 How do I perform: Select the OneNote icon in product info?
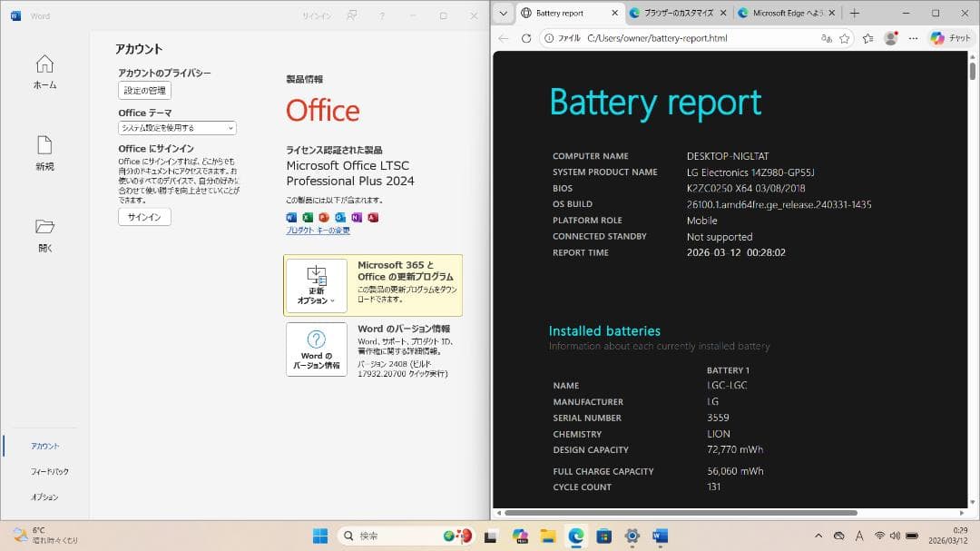355,217
